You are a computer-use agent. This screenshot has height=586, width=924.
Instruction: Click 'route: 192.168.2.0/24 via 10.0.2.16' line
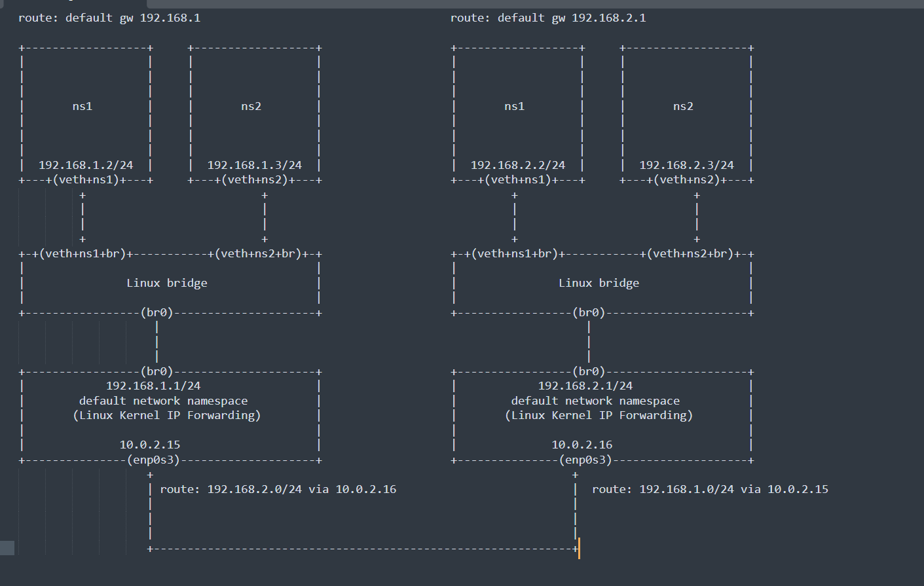(278, 489)
